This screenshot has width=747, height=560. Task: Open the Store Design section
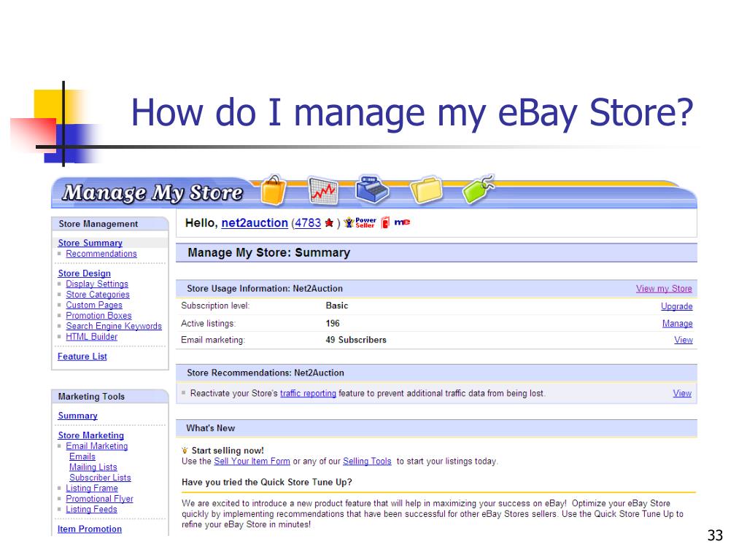85,273
